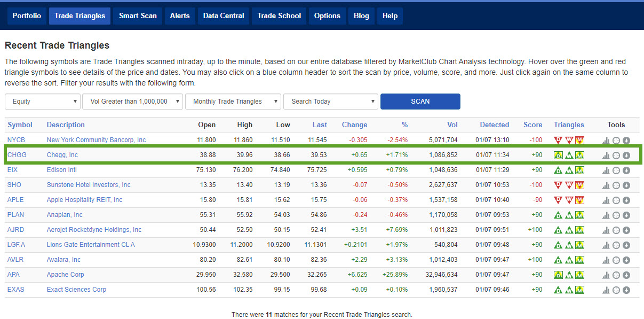Open the Equity market type dropdown
Image resolution: width=644 pixels, height=319 pixels.
click(x=43, y=102)
